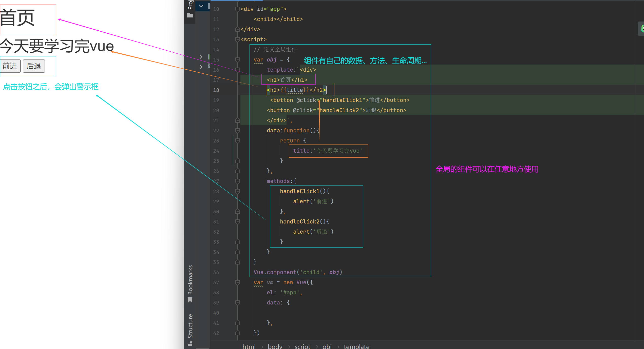Collapse the expanded project tree node at top
Viewport: 644px width, 349px height.
point(201,6)
